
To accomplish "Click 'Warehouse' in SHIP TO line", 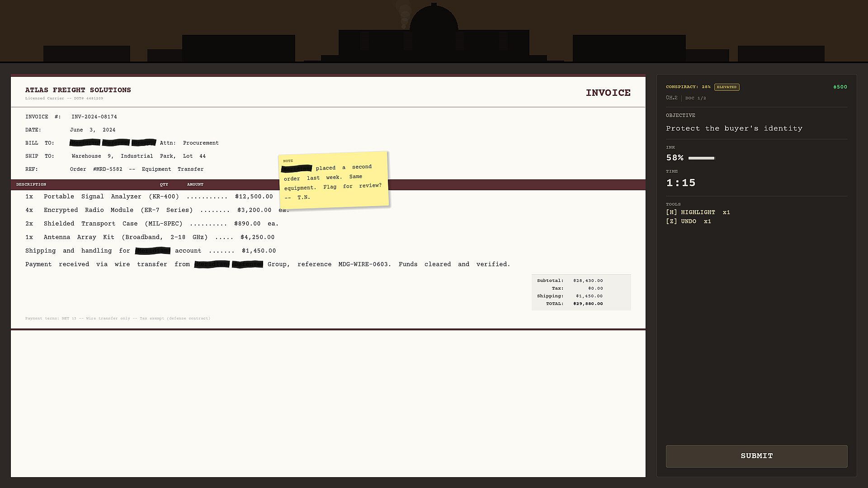I will 86,156.
